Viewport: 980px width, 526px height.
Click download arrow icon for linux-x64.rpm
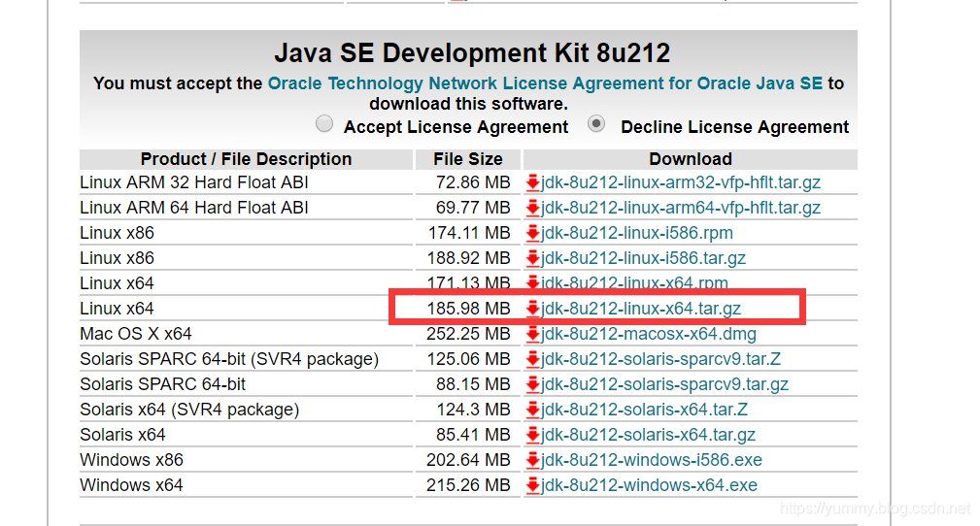click(x=533, y=283)
